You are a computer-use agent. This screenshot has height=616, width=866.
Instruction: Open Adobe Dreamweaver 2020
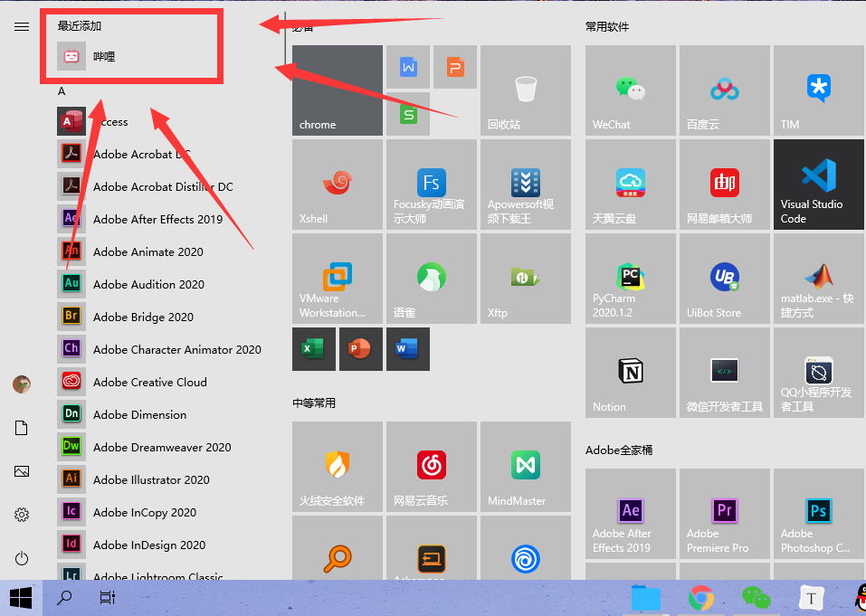pos(166,447)
